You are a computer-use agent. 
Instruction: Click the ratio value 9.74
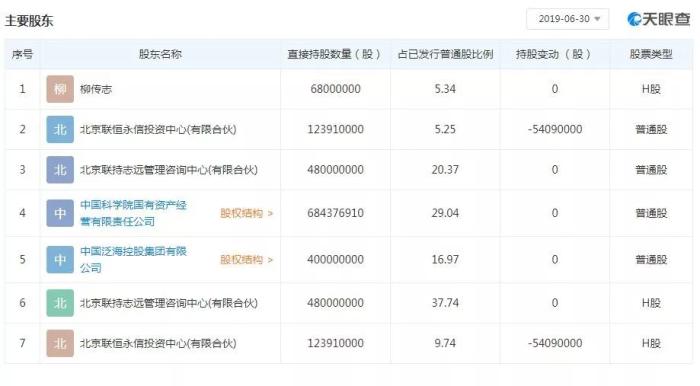[445, 344]
